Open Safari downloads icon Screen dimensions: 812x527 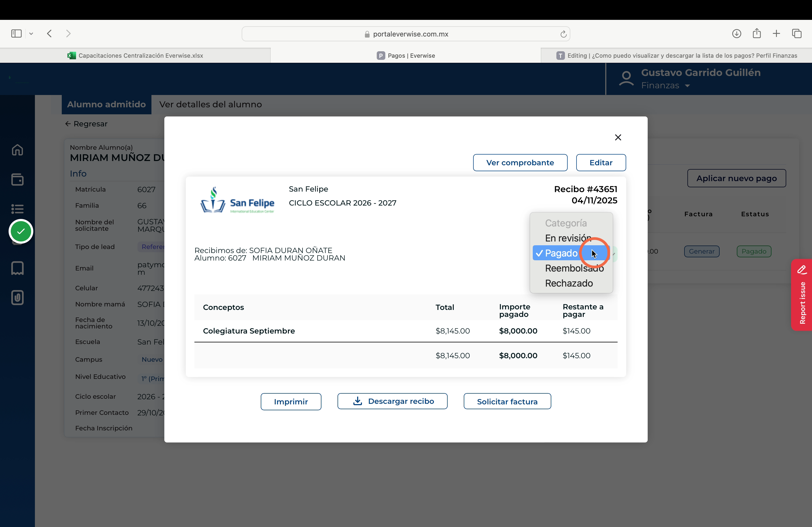pos(737,33)
